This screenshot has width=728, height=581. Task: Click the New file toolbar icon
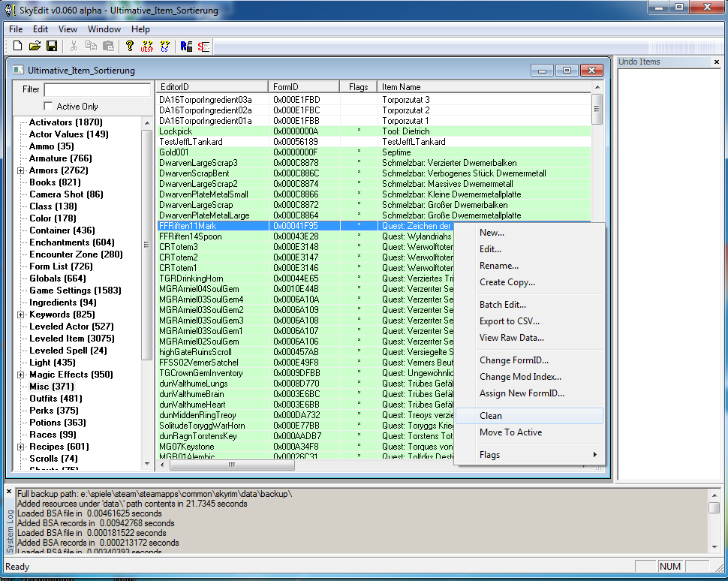17,46
